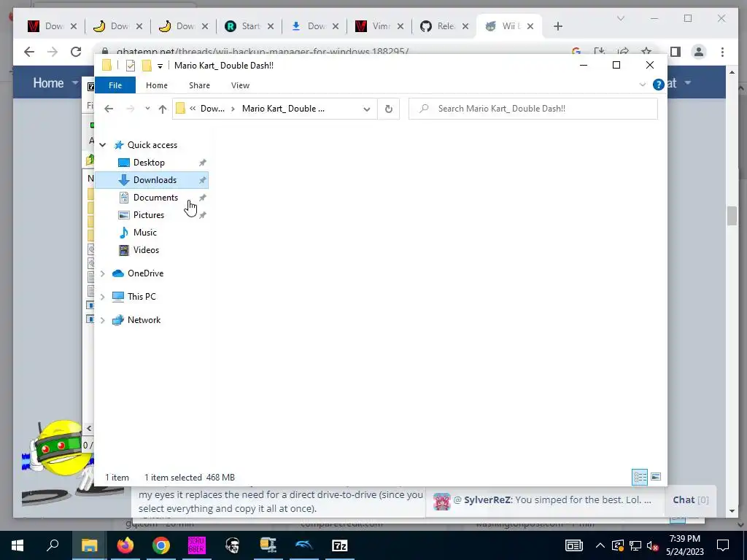The height and width of the screenshot is (560, 747).
Task: Open File Explorer help icon
Action: point(659,85)
